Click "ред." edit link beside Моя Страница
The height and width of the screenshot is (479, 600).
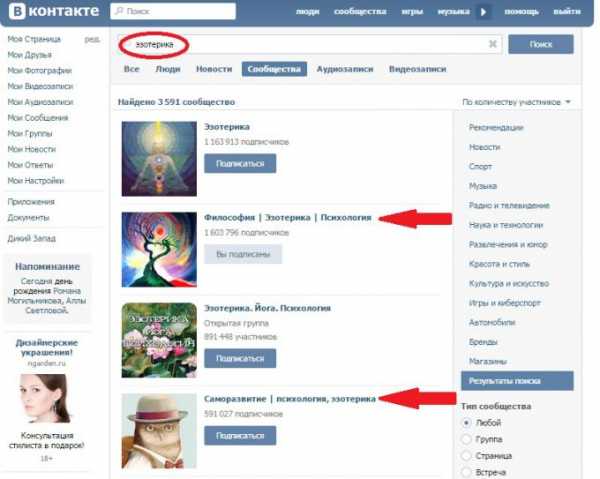tap(92, 39)
